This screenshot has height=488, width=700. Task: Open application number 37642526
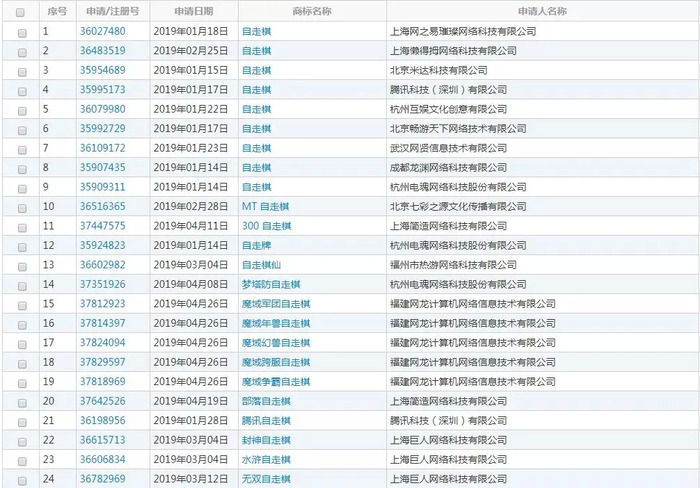pos(103,401)
